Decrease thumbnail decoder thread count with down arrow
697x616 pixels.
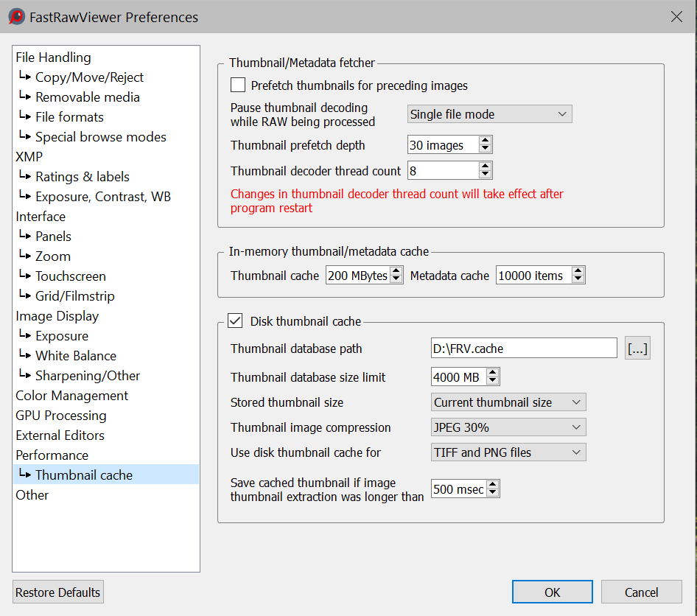pos(485,175)
